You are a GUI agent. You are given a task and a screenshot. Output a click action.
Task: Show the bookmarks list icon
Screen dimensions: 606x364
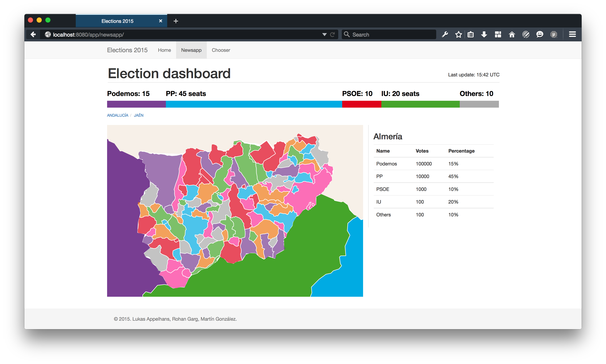(x=470, y=35)
